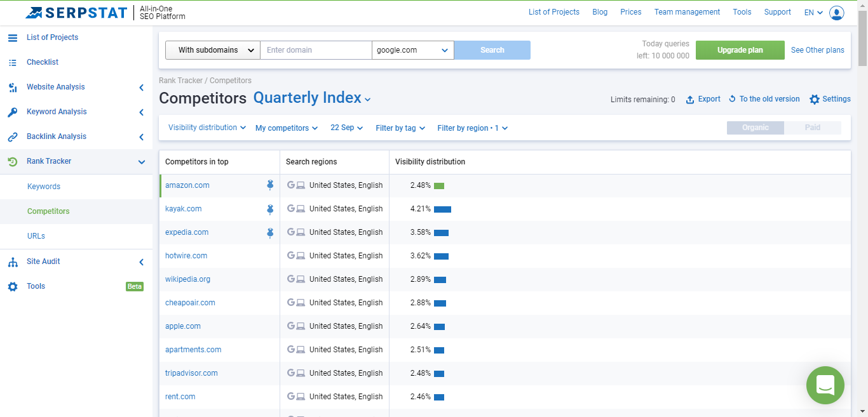Screen dimensions: 868x417
Task: Click the Site Audit hierarchy icon
Action: (13, 261)
